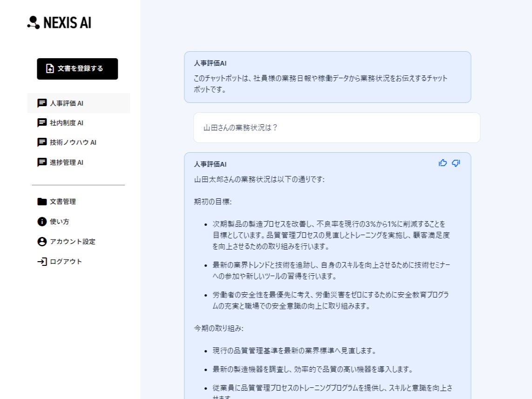
Task: Click the chat icon beside 社内制度 AI
Action: click(x=42, y=123)
